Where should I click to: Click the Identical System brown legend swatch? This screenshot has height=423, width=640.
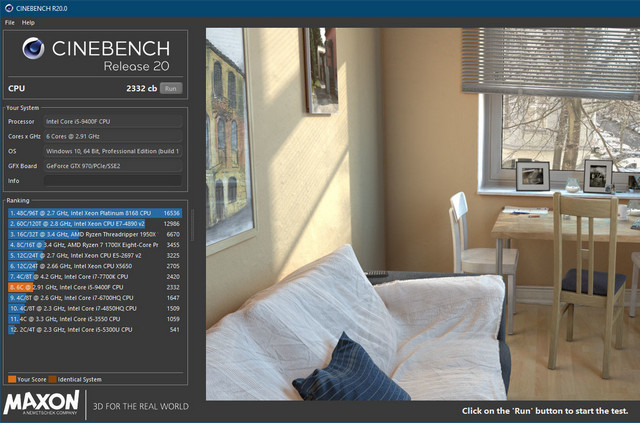[x=53, y=379]
